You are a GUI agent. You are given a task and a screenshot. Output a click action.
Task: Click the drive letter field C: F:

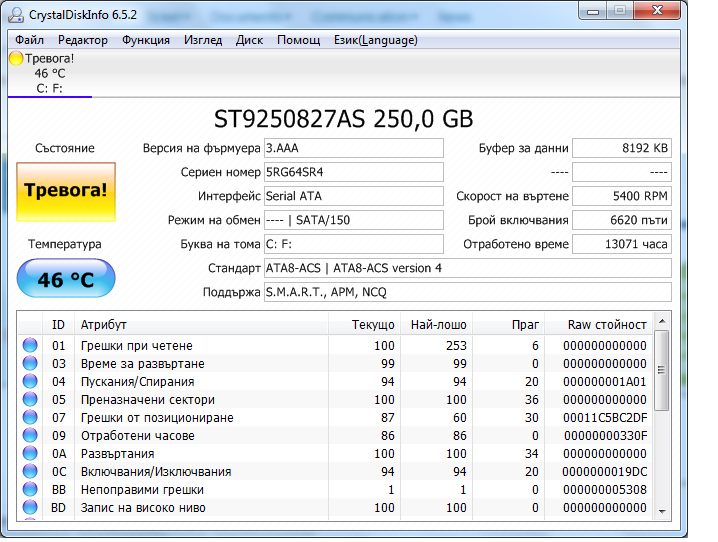coord(354,244)
